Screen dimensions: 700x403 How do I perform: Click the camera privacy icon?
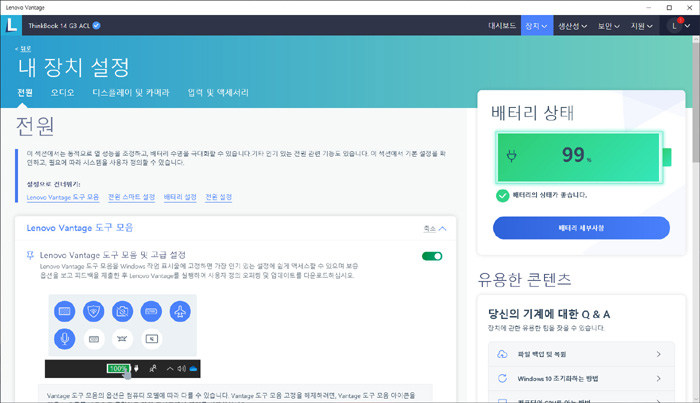122,311
